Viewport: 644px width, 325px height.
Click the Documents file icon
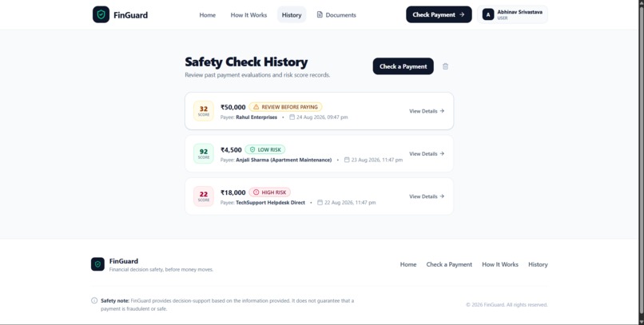(x=320, y=14)
